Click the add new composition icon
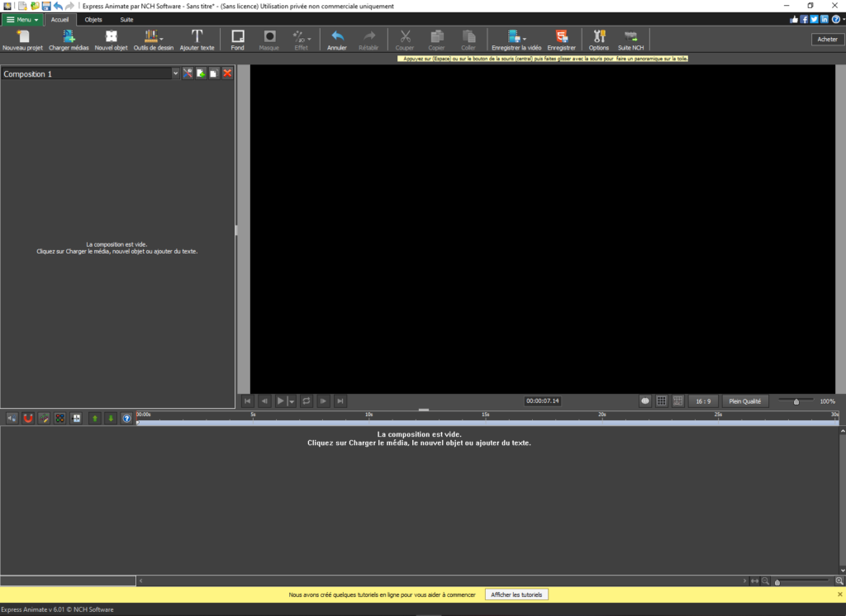The height and width of the screenshot is (616, 846). (x=201, y=73)
